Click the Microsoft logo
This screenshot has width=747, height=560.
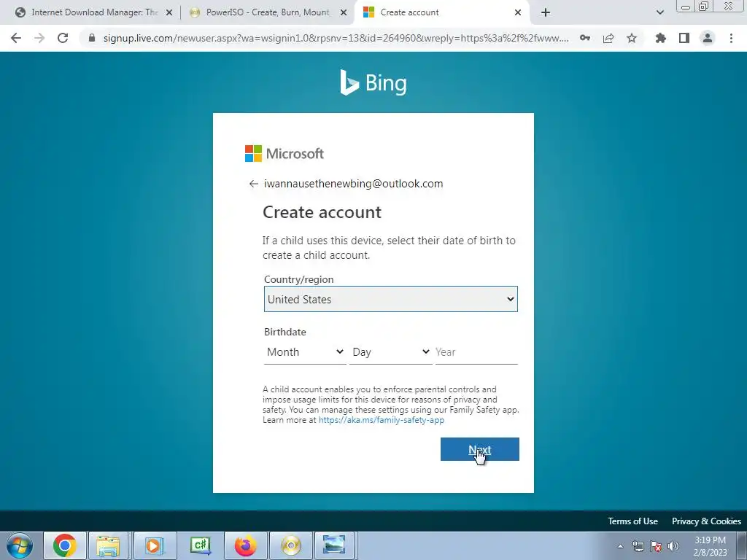tap(285, 154)
